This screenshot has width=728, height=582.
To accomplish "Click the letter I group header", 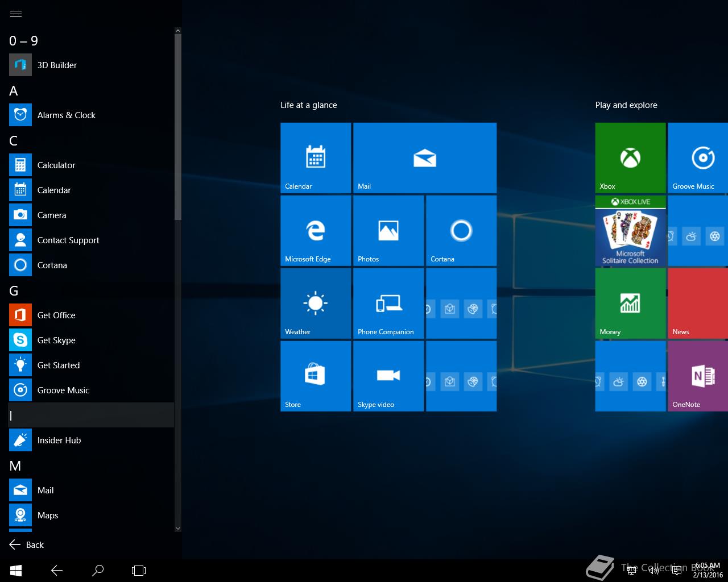I will (91, 415).
